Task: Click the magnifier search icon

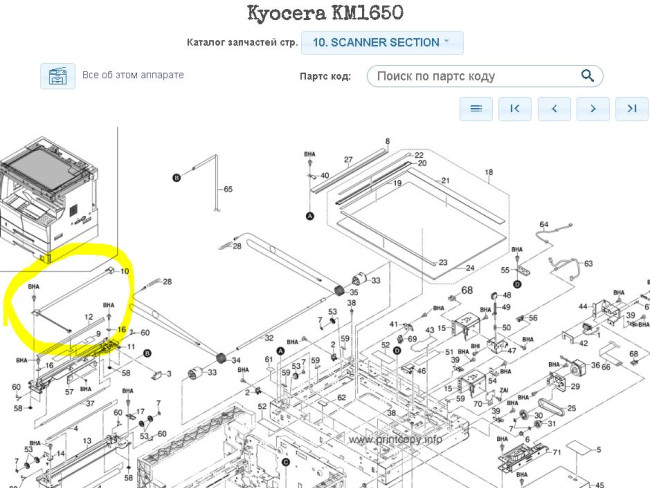Action: [x=587, y=75]
